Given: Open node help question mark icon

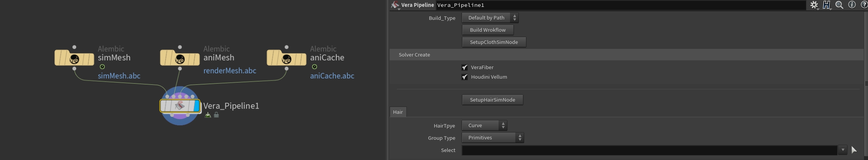Looking at the screenshot, I should pos(864,5).
